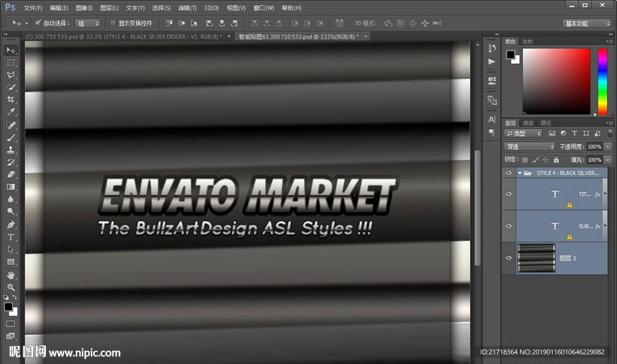Viewport: 617px width, 364px height.
Task: Select the Hand tool
Action: [x=11, y=275]
